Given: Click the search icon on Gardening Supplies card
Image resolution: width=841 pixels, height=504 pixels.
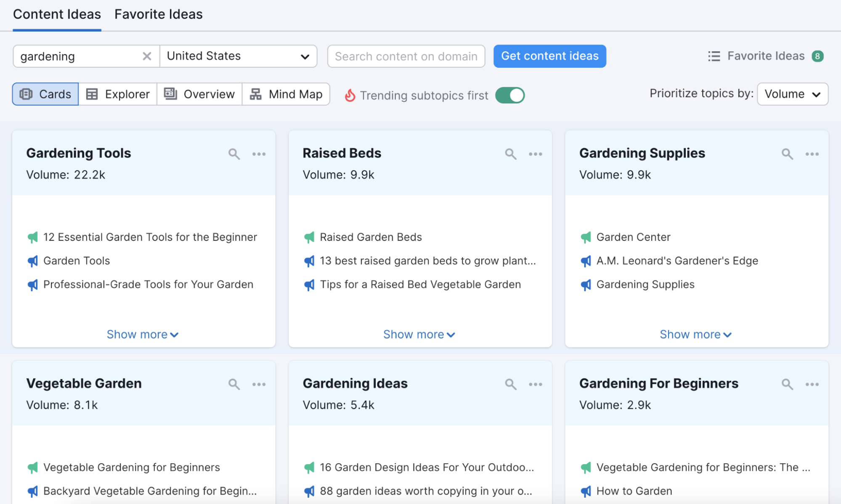Looking at the screenshot, I should [787, 154].
